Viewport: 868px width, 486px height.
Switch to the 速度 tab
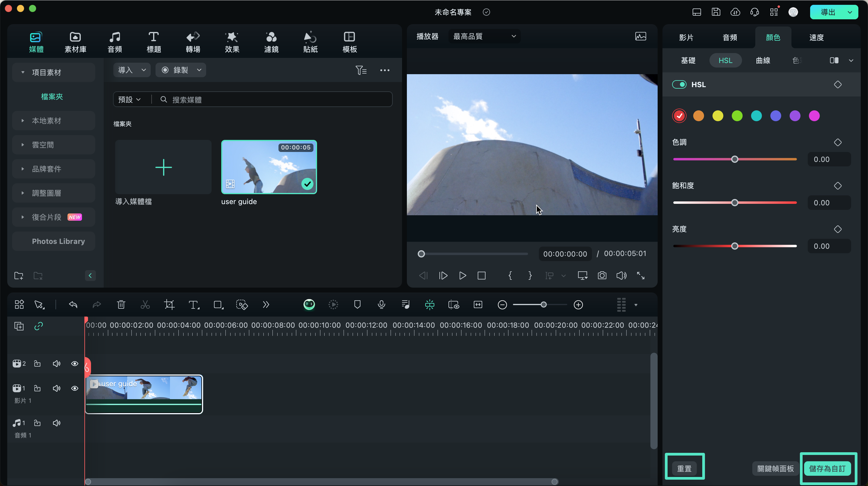tap(816, 37)
